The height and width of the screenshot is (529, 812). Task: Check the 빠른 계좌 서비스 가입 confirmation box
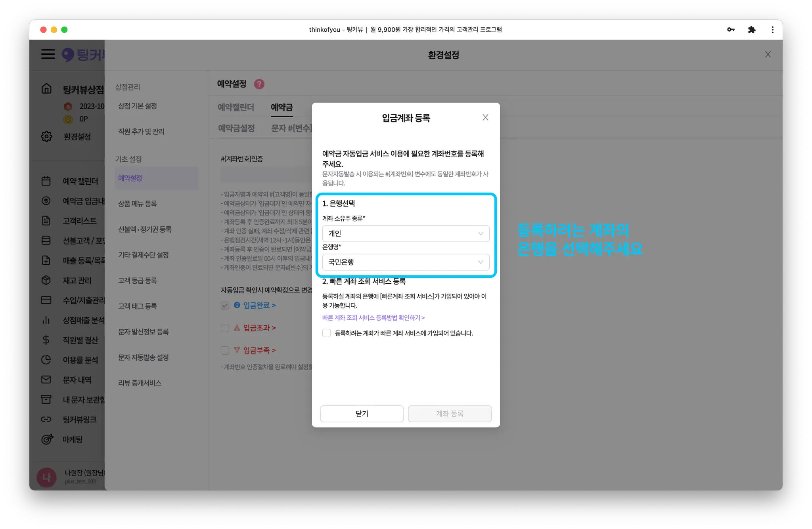click(x=326, y=333)
